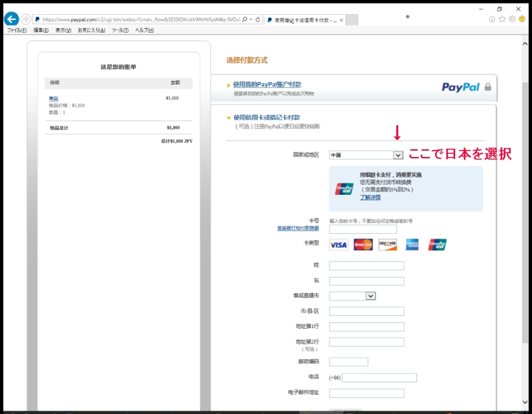Screen dimensions: 532x414
Task: Expand address bar autocomplete dropdown arrow
Action: point(251,19)
